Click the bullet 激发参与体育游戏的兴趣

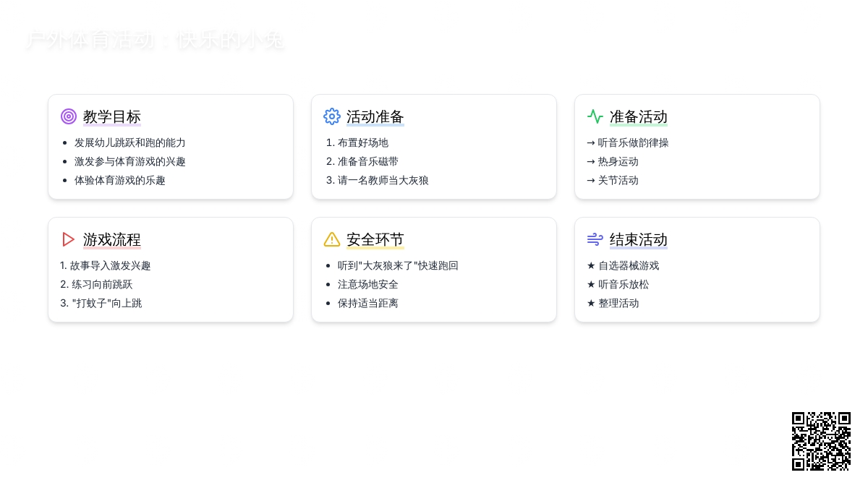(x=130, y=162)
